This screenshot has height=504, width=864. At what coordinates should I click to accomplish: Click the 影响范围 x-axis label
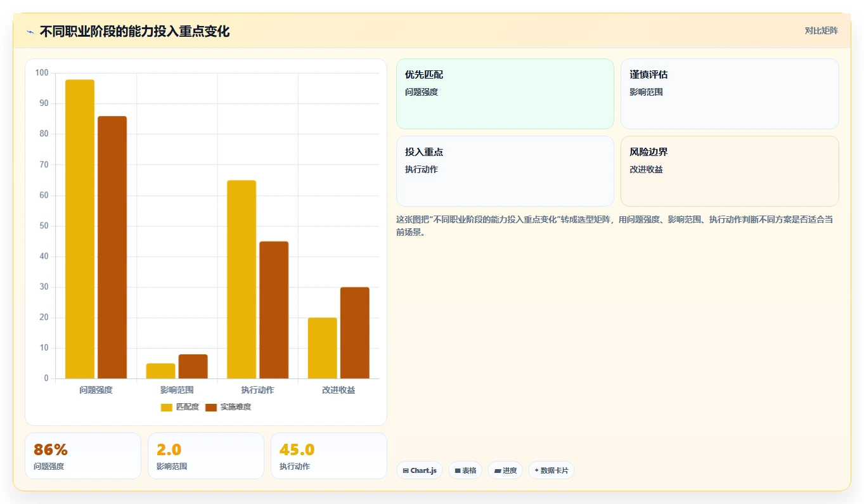point(177,390)
